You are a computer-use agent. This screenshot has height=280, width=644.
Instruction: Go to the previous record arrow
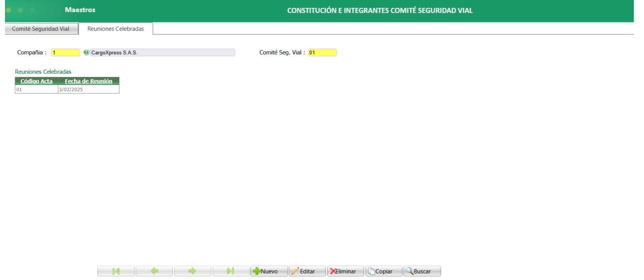coord(154,271)
